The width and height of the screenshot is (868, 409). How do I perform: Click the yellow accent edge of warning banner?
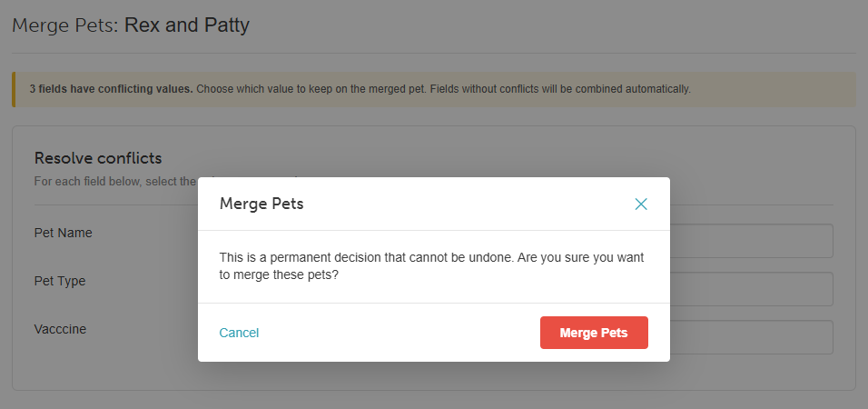[14, 89]
